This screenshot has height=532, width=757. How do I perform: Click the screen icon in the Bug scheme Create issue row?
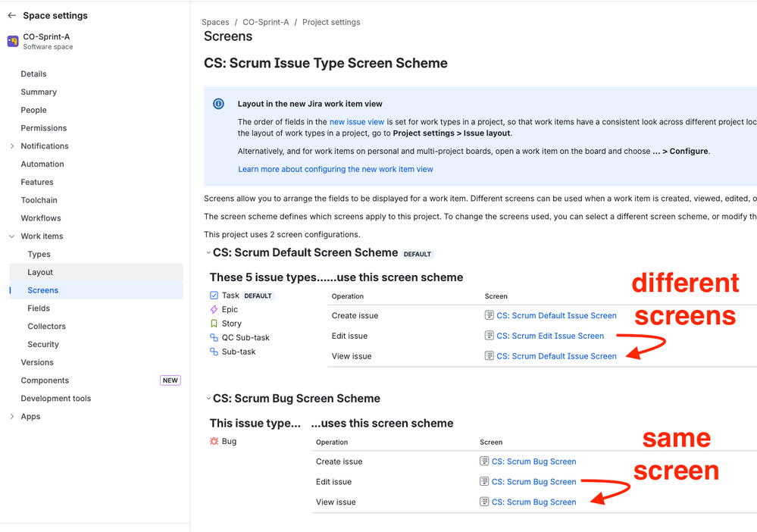pyautogui.click(x=484, y=461)
